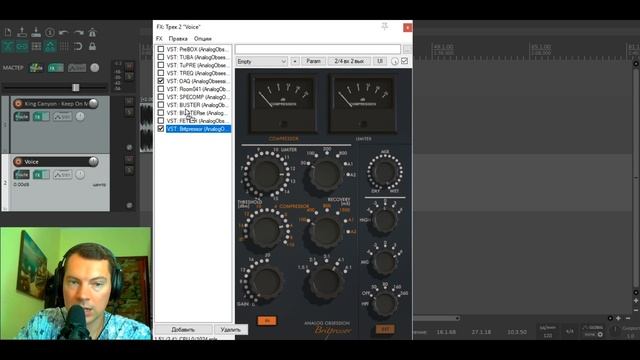Click the Redo arrow in the toolbar

[78, 32]
